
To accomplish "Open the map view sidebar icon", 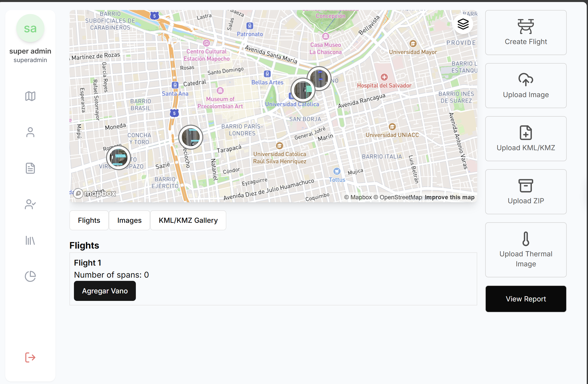I will pyautogui.click(x=30, y=96).
